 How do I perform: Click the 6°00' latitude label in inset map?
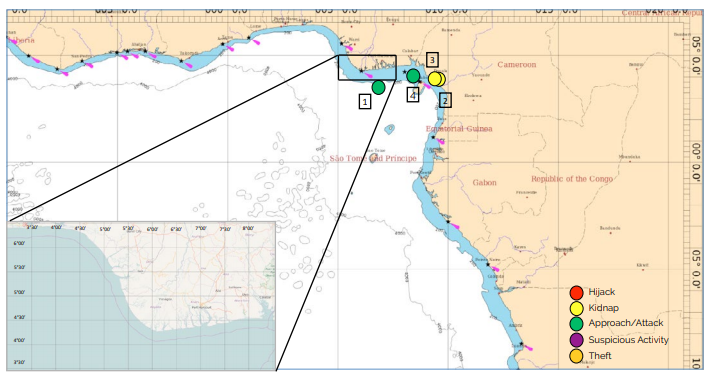coord(20,244)
